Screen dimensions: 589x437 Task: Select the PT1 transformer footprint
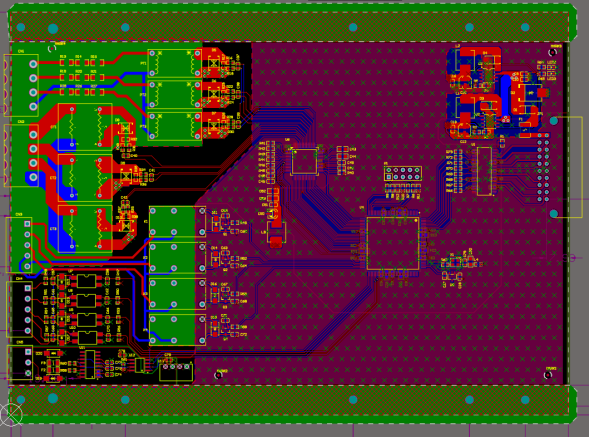pos(175,64)
